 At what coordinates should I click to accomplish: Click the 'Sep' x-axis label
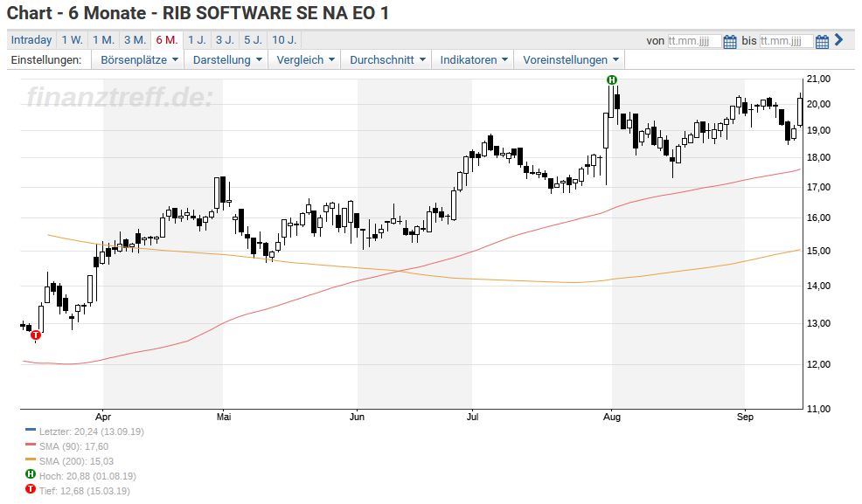tap(745, 417)
